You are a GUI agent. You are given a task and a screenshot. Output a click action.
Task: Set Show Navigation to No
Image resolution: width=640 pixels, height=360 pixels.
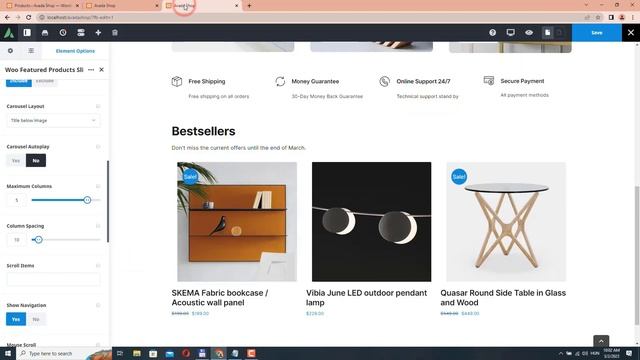coord(36,319)
